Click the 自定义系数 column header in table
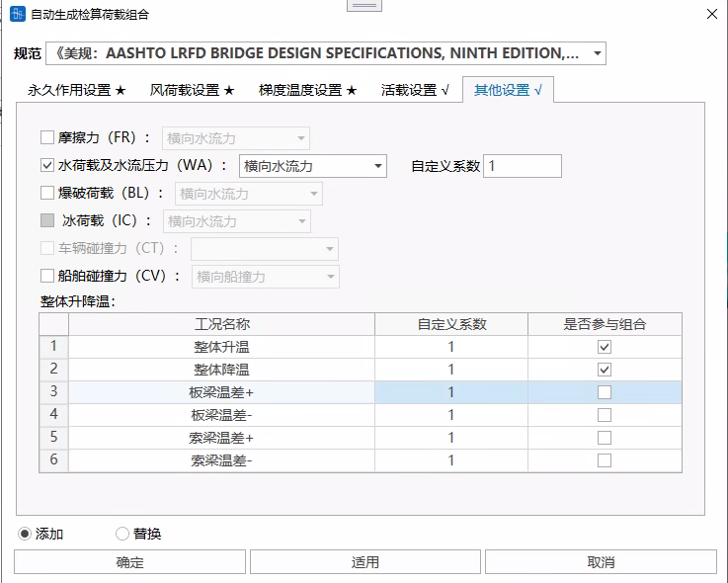 point(450,324)
